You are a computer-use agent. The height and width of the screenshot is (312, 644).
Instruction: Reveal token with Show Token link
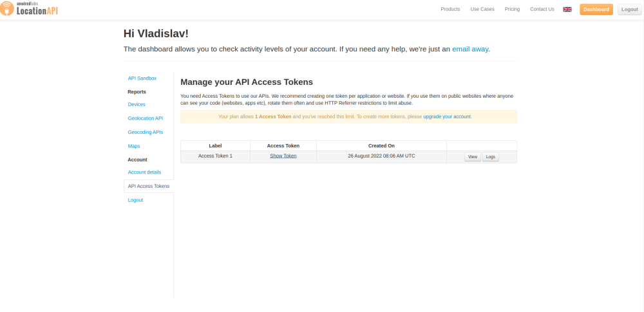pyautogui.click(x=283, y=156)
